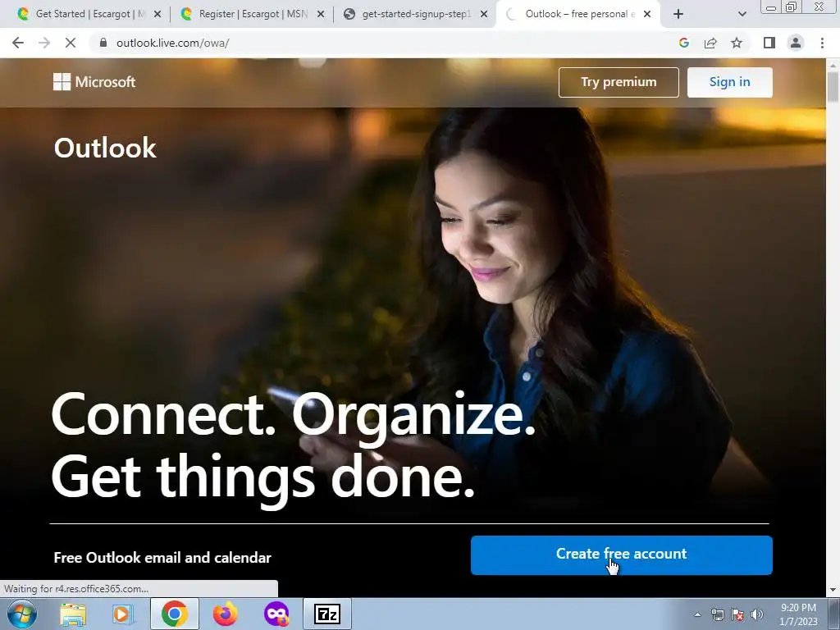
Task: Click the page vertical scrollbar thumb
Action: [833, 85]
